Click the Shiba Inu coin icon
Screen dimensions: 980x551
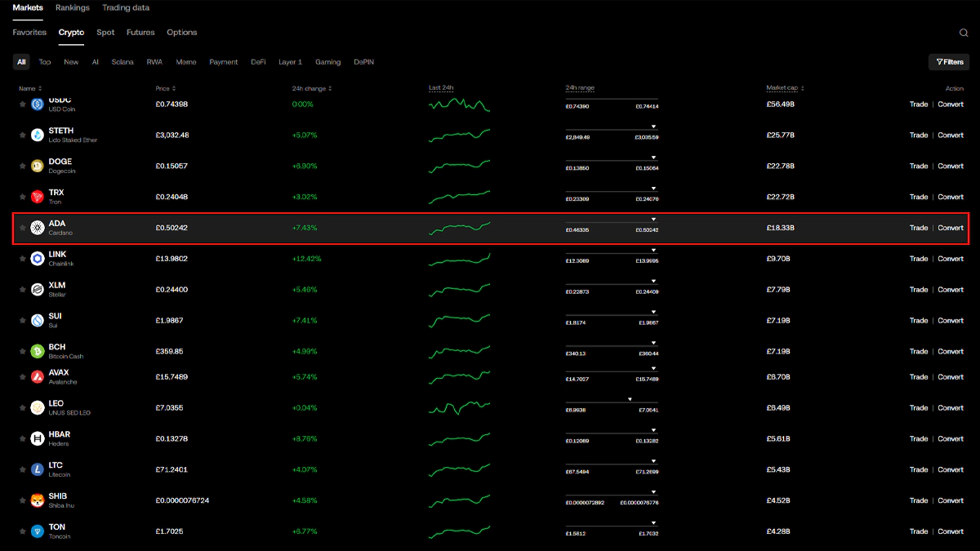pyautogui.click(x=37, y=500)
